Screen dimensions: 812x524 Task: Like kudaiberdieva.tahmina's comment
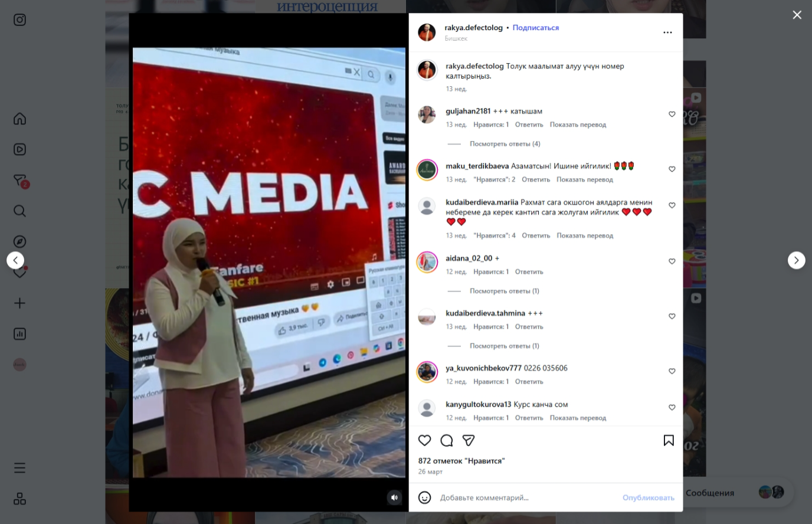point(672,316)
